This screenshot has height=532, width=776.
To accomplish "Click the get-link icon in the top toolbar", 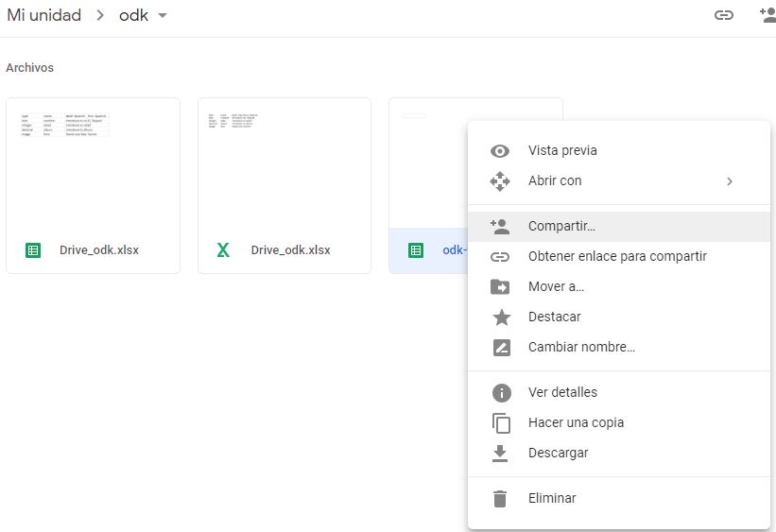I will 723,15.
